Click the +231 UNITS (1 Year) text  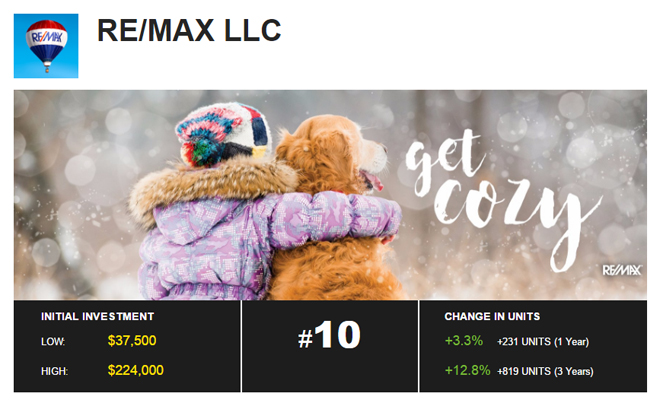[543, 342]
